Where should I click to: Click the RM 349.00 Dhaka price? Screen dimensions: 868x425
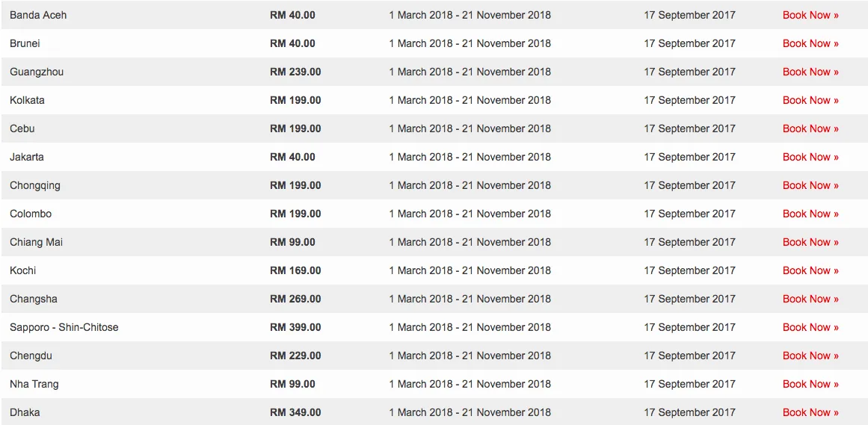point(295,412)
